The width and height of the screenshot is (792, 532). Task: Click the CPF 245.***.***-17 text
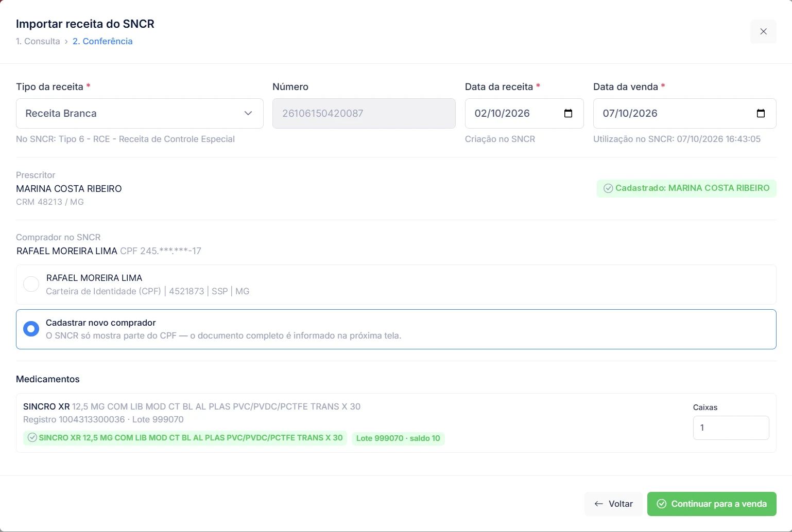pos(161,251)
